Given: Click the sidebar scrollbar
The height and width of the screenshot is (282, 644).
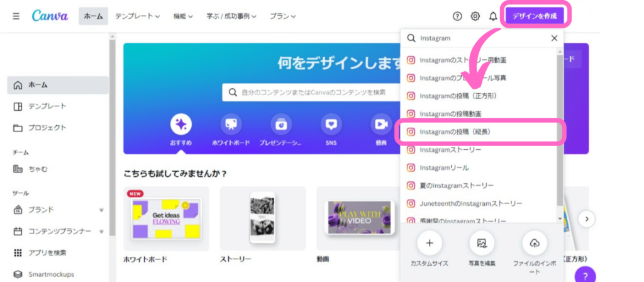Looking at the screenshot, I should pyautogui.click(x=113, y=138).
